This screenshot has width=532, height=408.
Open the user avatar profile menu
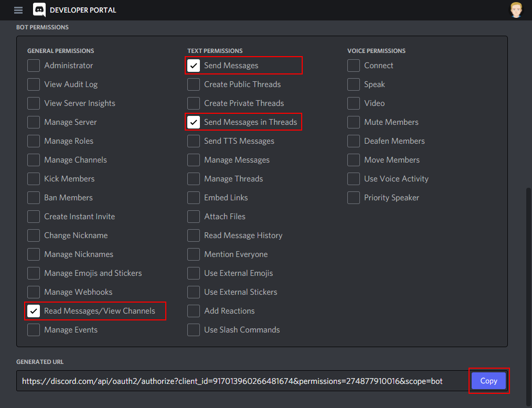(516, 10)
